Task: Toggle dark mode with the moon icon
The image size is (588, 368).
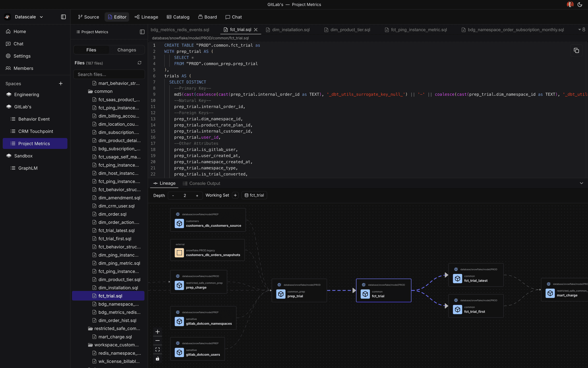Action: point(580,4)
